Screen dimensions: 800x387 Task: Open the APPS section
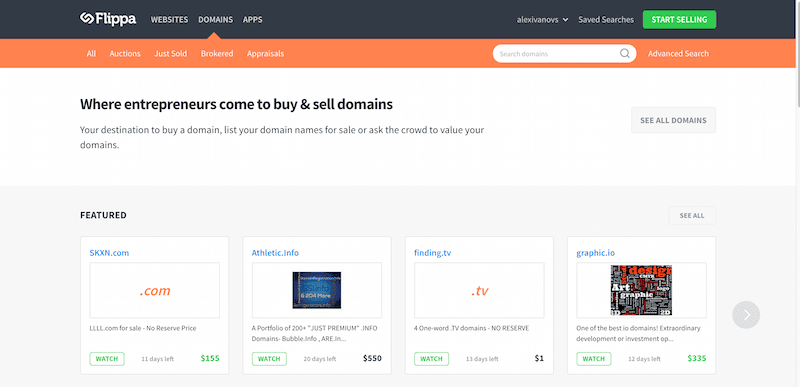253,20
